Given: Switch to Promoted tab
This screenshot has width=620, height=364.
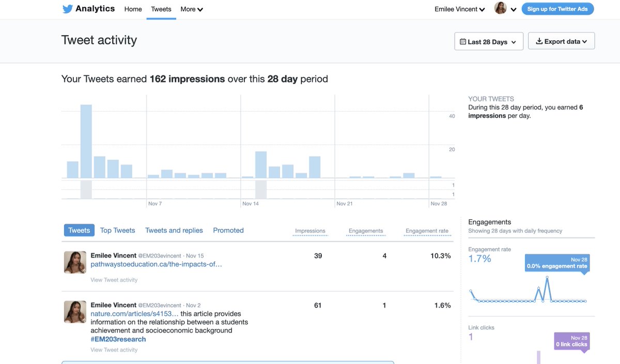Looking at the screenshot, I should click(x=228, y=230).
